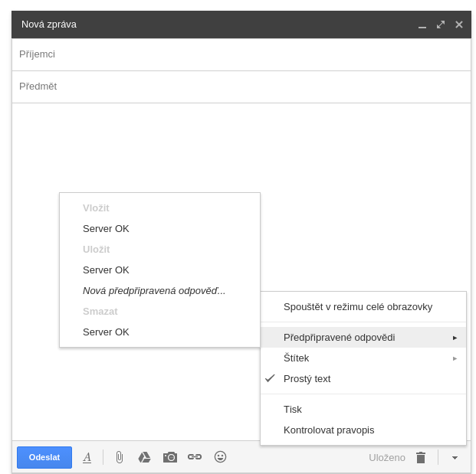476x474 pixels.
Task: Choose Kontrolovat pravopis menu item
Action: pyautogui.click(x=329, y=430)
